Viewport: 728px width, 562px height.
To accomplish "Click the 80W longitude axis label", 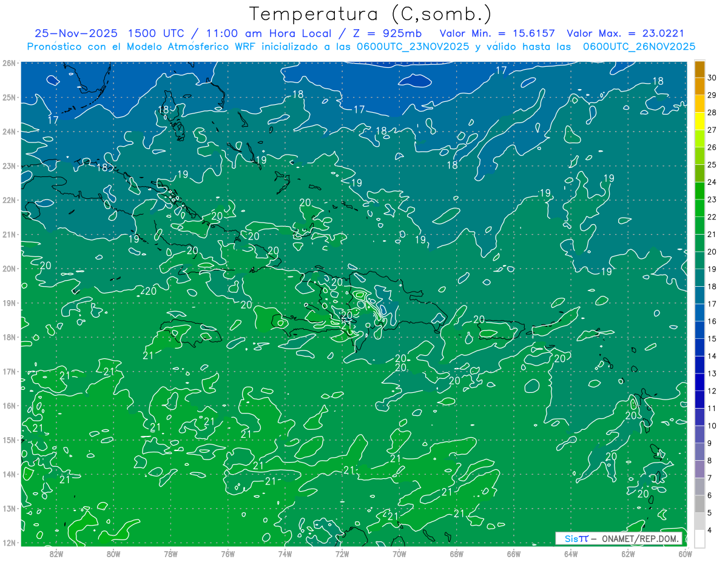I will [x=113, y=554].
